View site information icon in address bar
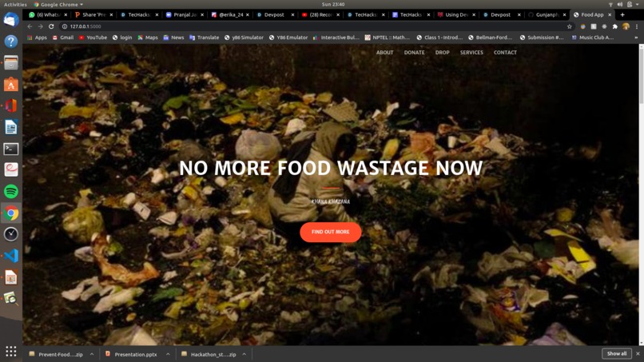The image size is (644, 362). [x=65, y=26]
